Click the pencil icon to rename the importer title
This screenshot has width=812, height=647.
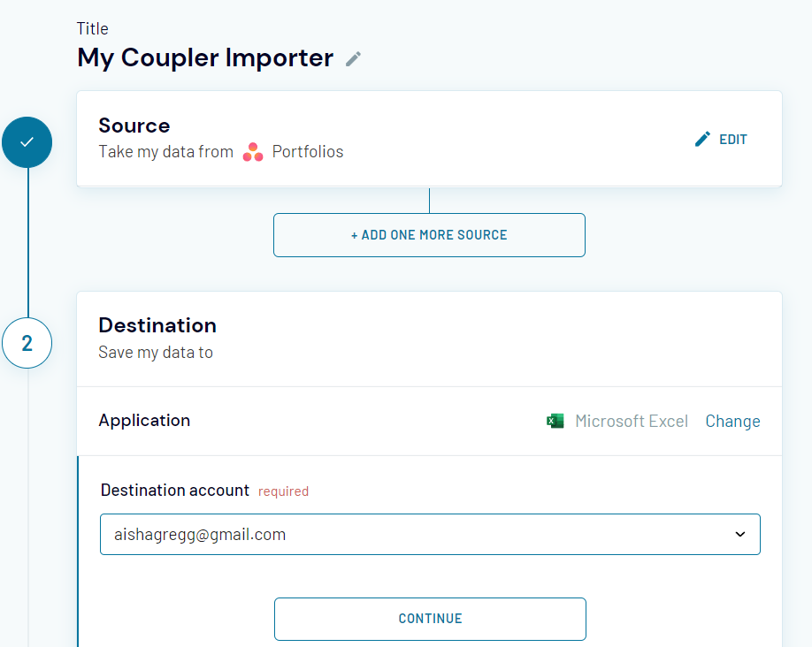(x=353, y=58)
